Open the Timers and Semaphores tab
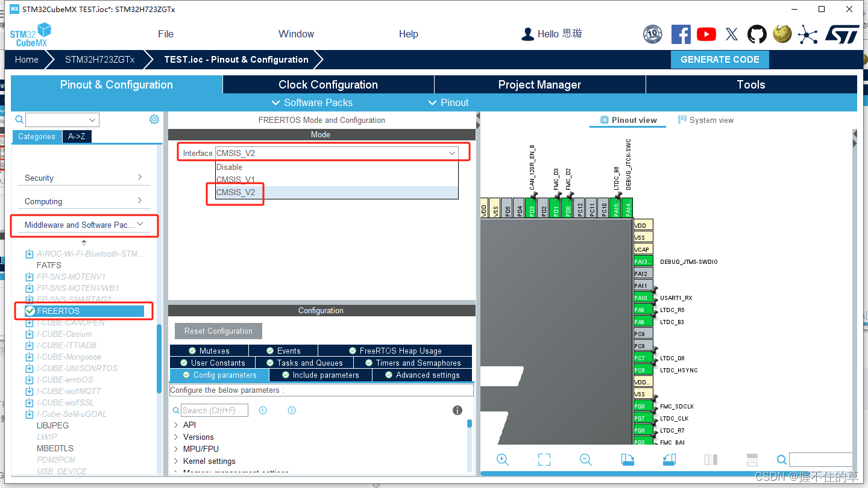This screenshot has width=868, height=488. point(412,363)
